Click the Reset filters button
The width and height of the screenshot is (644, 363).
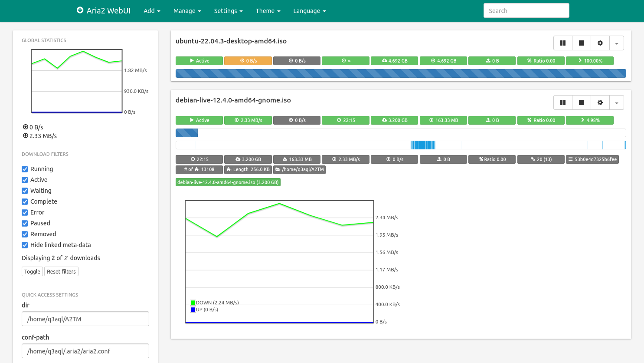pyautogui.click(x=61, y=271)
